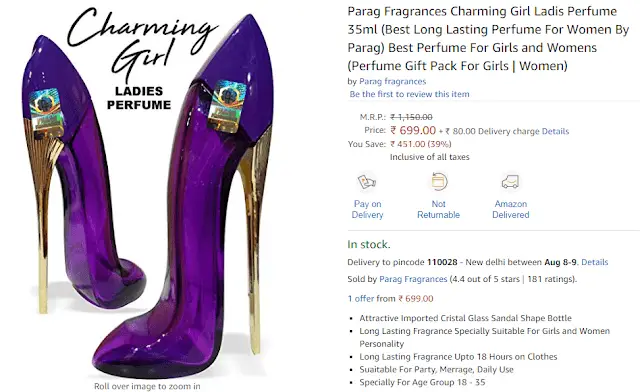Image resolution: width=640 pixels, height=392 pixels.
Task: Open the Not Returnable info link
Action: (x=438, y=209)
